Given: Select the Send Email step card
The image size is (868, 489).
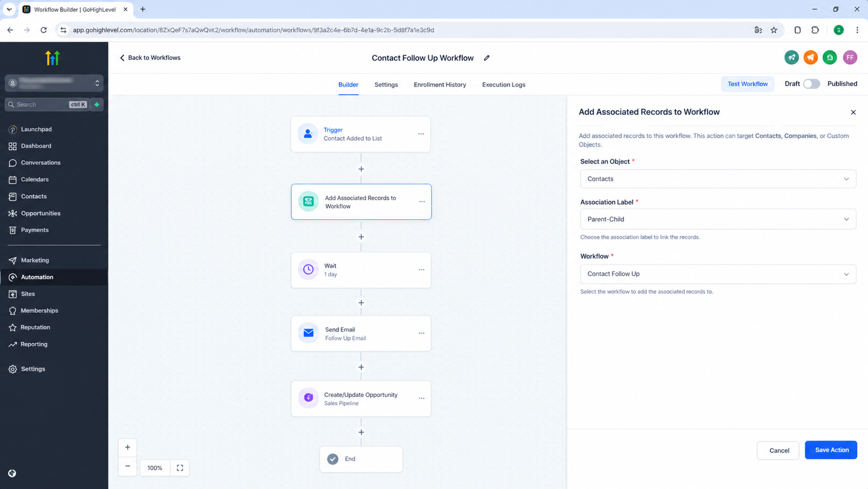Looking at the screenshot, I should point(361,334).
